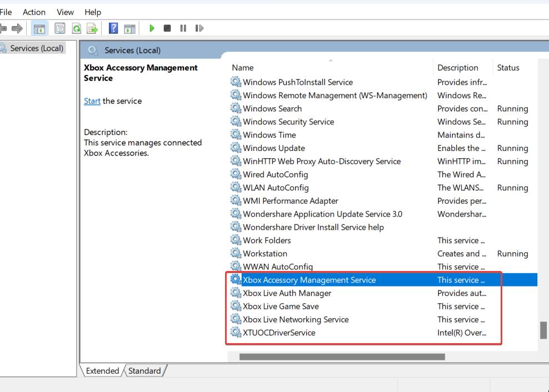Viewport: 549px width, 392px height.
Task: Open the Action menu
Action: (x=34, y=12)
